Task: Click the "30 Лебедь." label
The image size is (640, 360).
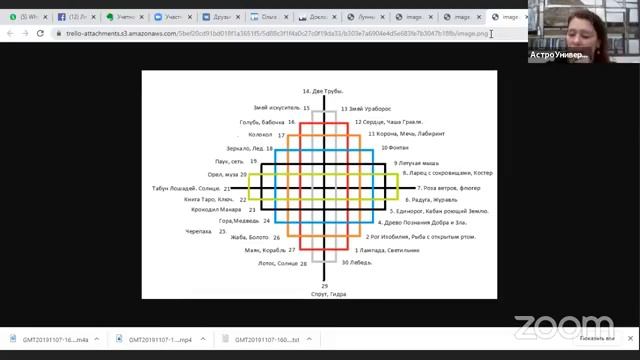Action: pos(357,262)
